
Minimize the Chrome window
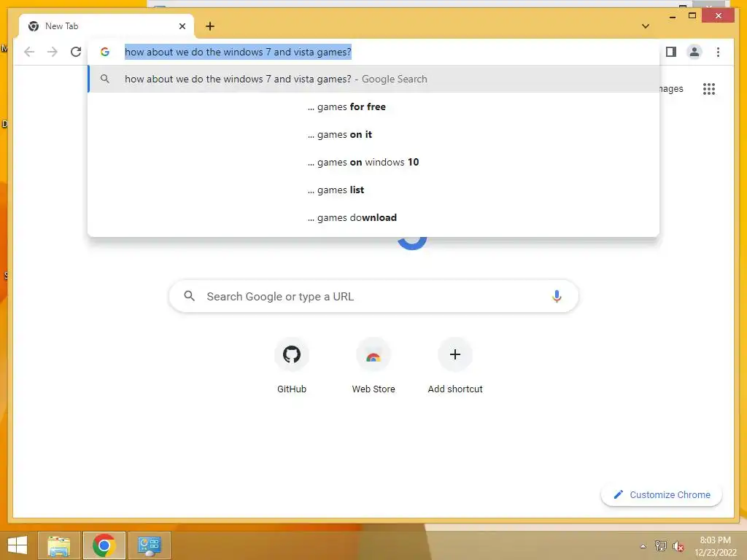[672, 16]
